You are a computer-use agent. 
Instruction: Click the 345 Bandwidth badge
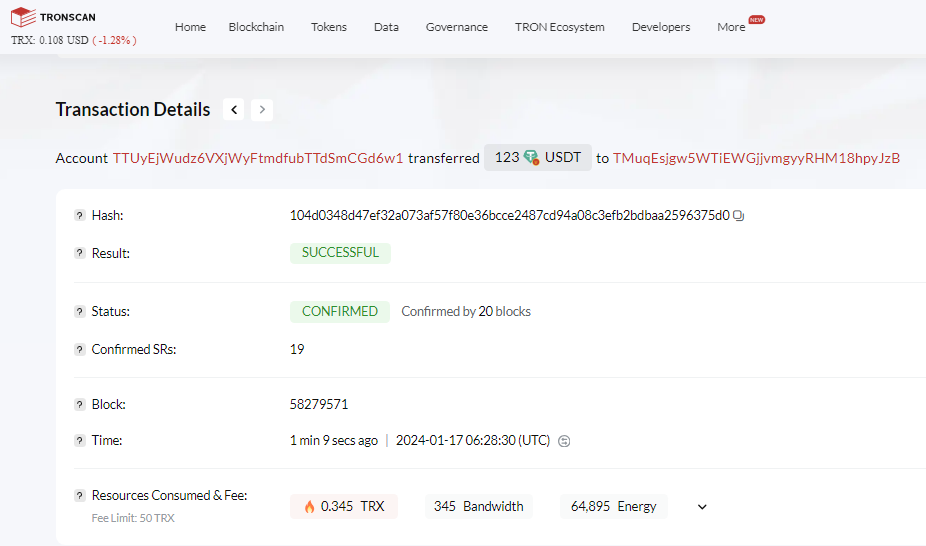click(x=478, y=506)
